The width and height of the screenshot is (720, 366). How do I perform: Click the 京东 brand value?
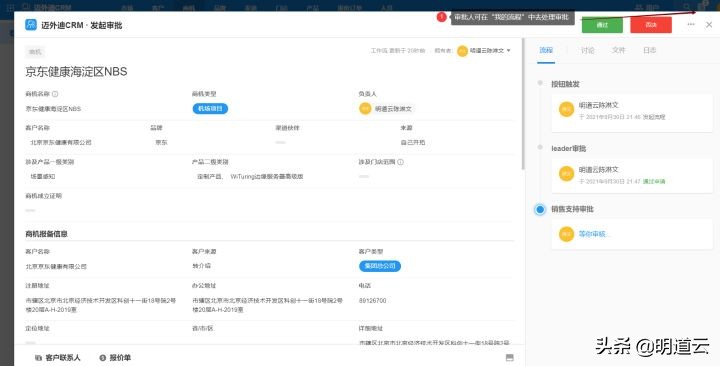(161, 143)
